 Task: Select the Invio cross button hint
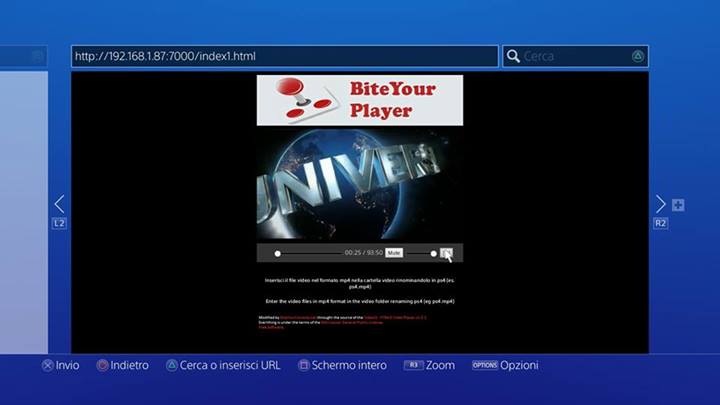pos(61,366)
